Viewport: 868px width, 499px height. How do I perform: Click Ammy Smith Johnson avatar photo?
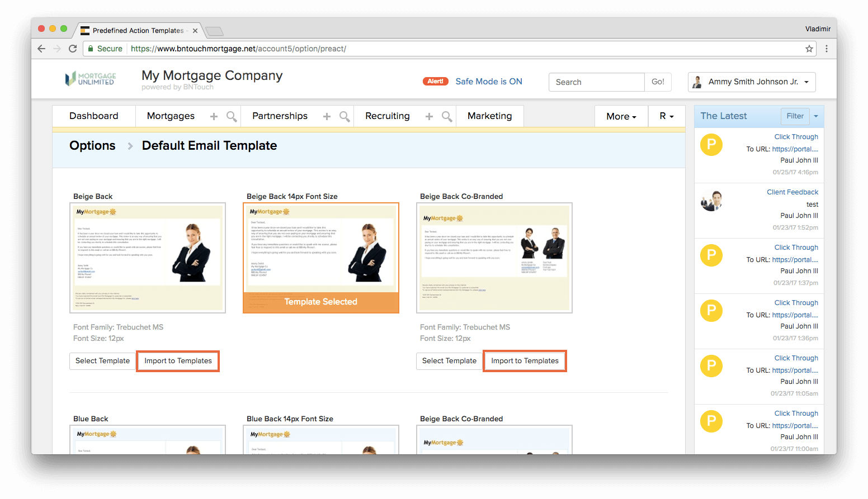point(697,82)
